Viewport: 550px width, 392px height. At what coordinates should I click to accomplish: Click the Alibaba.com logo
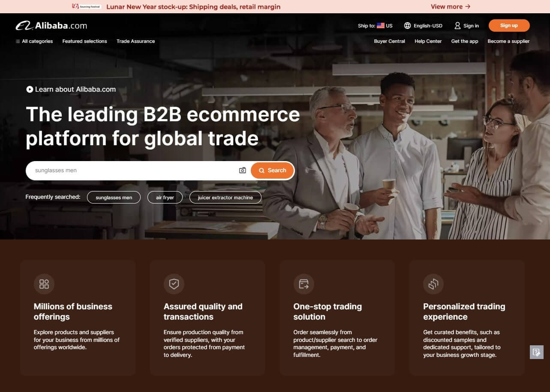pyautogui.click(x=51, y=26)
